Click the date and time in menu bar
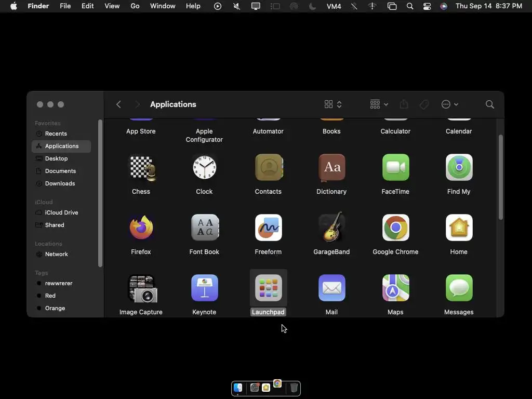 pyautogui.click(x=488, y=6)
